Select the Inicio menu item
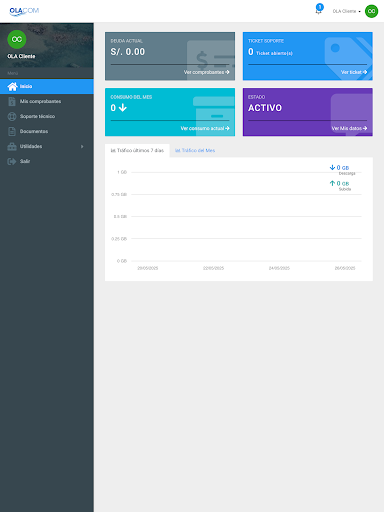This screenshot has width=384, height=512. [47, 86]
